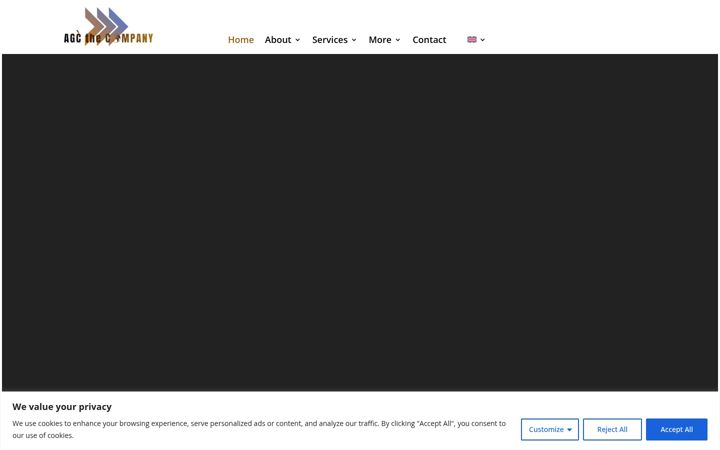The width and height of the screenshot is (720, 450).
Task: Go to the Contact page
Action: click(x=429, y=40)
